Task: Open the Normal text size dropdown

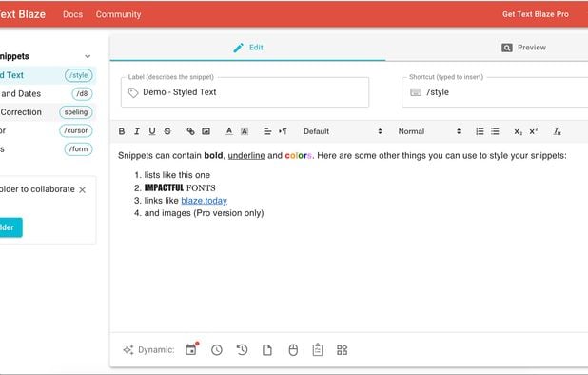Action: point(429,131)
